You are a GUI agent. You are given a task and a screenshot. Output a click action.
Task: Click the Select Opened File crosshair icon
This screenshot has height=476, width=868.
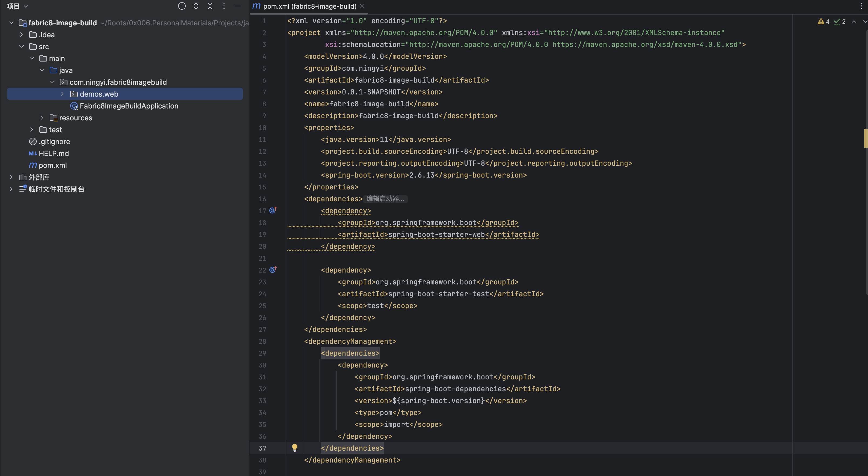click(x=182, y=6)
